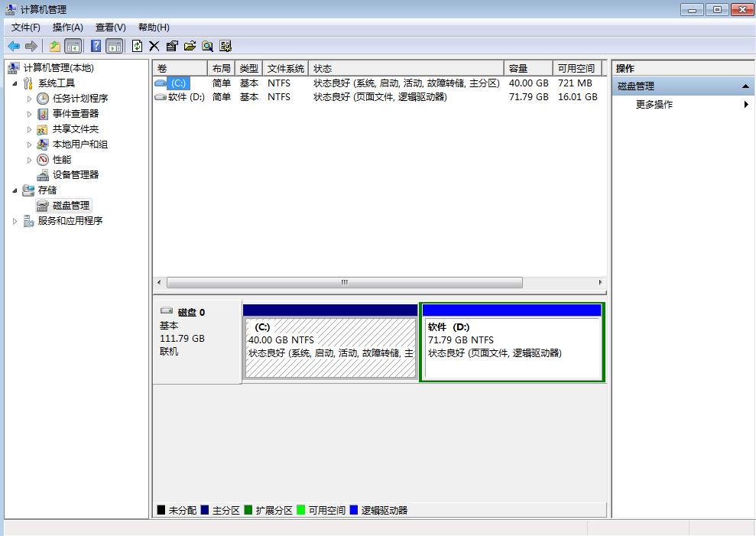The height and width of the screenshot is (536, 756).
Task: Select the 任务计划程序 clock icon
Action: [x=43, y=99]
